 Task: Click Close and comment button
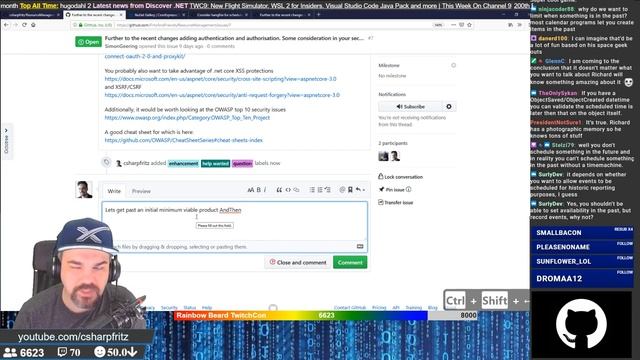[x=298, y=262]
